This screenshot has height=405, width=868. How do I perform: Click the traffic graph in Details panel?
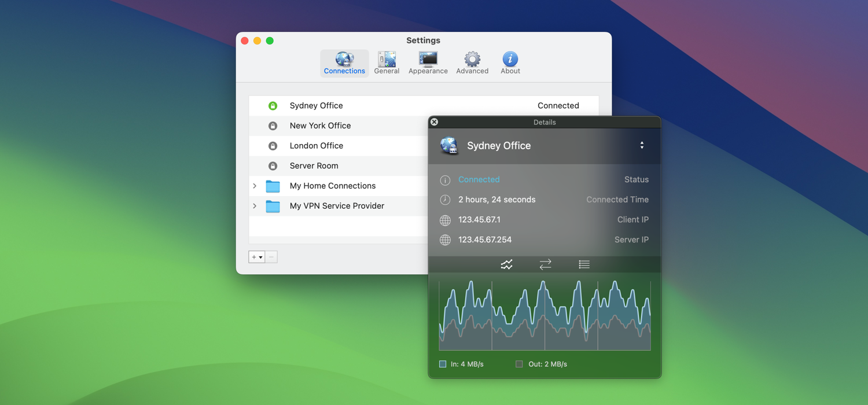(545, 315)
